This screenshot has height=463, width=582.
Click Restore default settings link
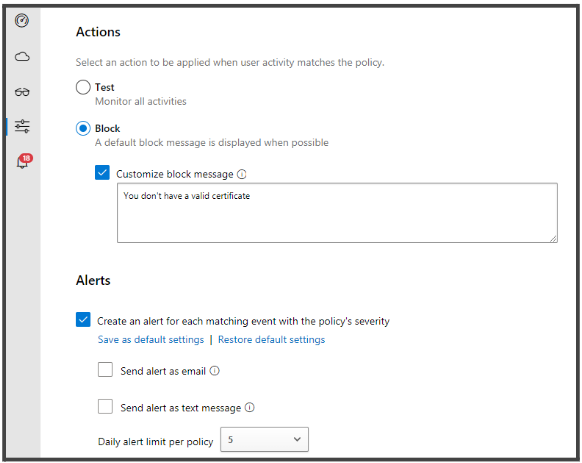point(271,339)
